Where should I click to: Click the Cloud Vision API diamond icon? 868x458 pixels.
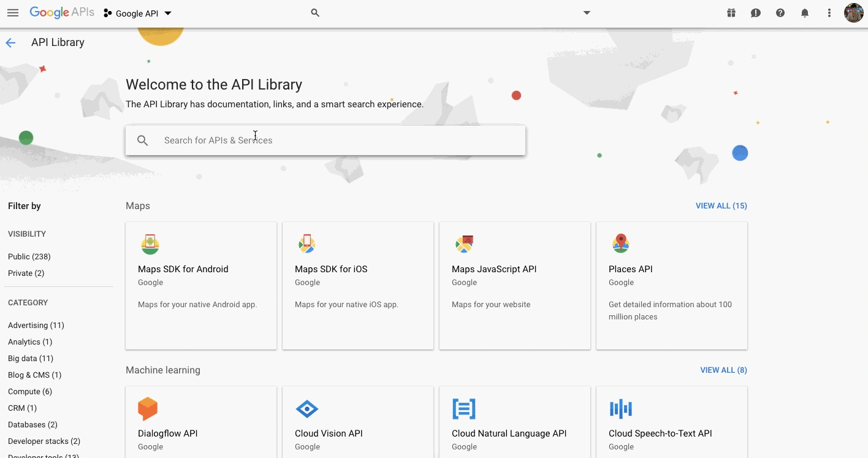(306, 408)
